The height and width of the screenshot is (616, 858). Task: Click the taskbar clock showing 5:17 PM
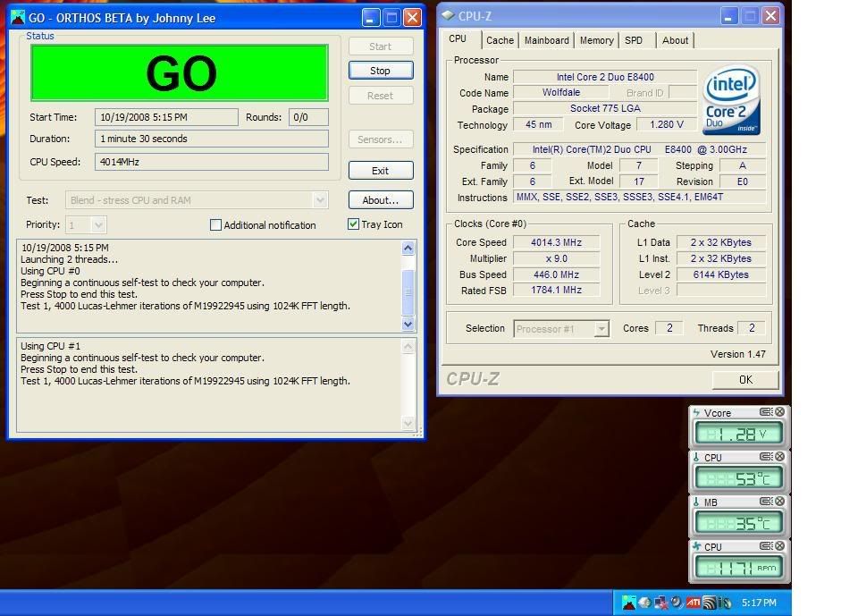tap(759, 603)
